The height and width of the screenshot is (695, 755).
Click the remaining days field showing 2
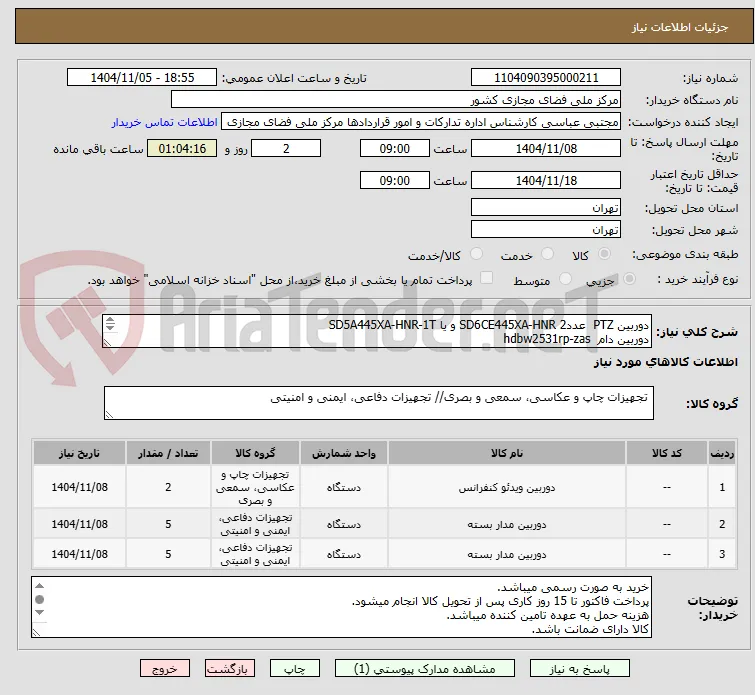click(286, 148)
